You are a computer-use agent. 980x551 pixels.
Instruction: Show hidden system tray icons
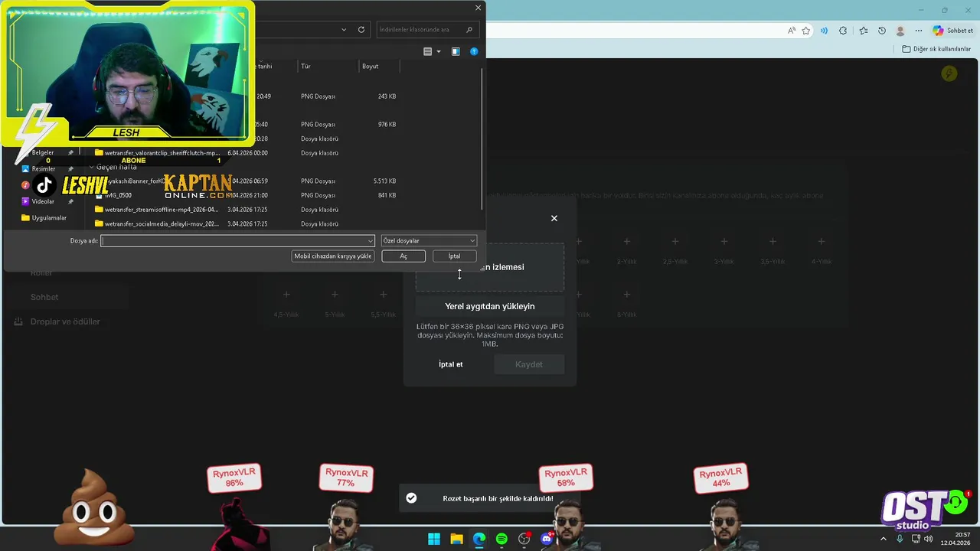click(883, 539)
